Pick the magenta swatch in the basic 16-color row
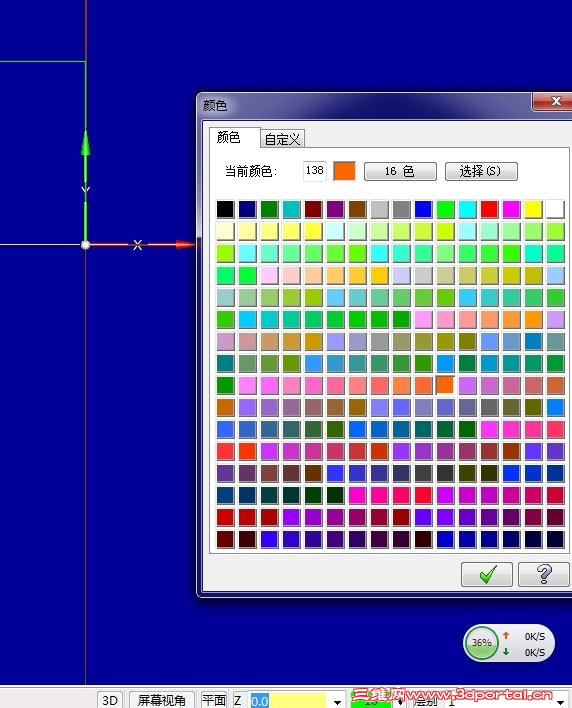This screenshot has width=572, height=708. click(x=512, y=210)
